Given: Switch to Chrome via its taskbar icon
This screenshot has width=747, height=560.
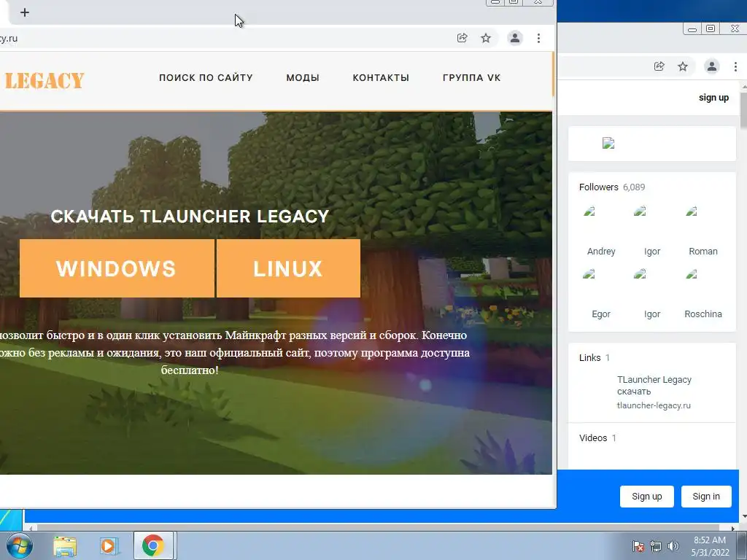Looking at the screenshot, I should point(153,545).
